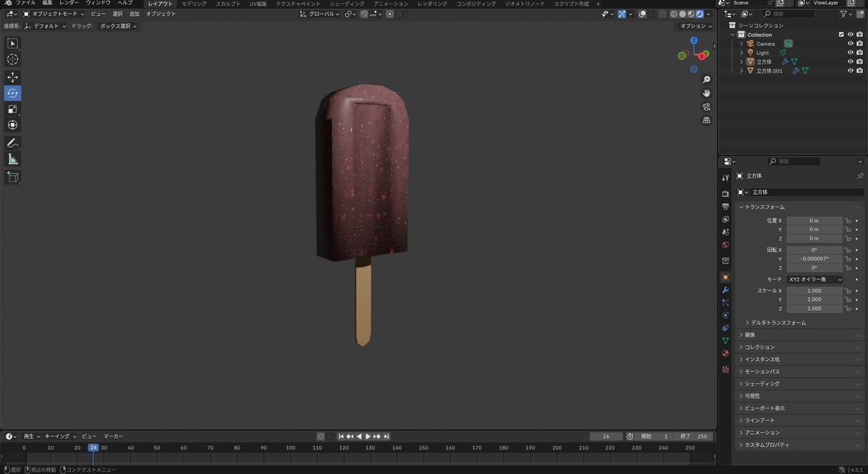Disable Camera in renders
The width and height of the screenshot is (868, 474).
click(860, 43)
